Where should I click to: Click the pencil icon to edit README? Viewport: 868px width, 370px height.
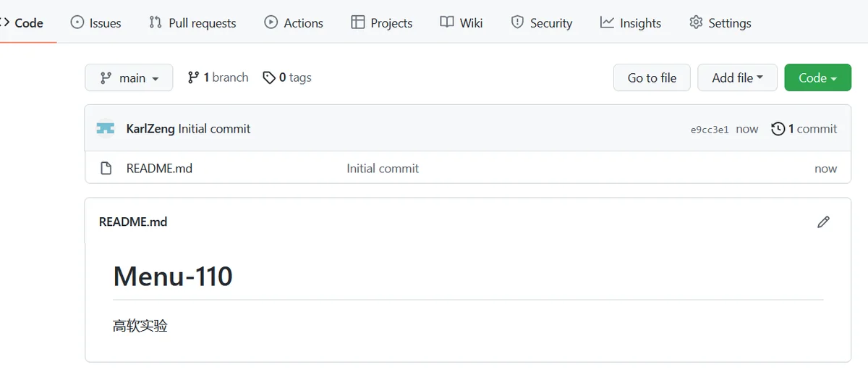click(823, 222)
